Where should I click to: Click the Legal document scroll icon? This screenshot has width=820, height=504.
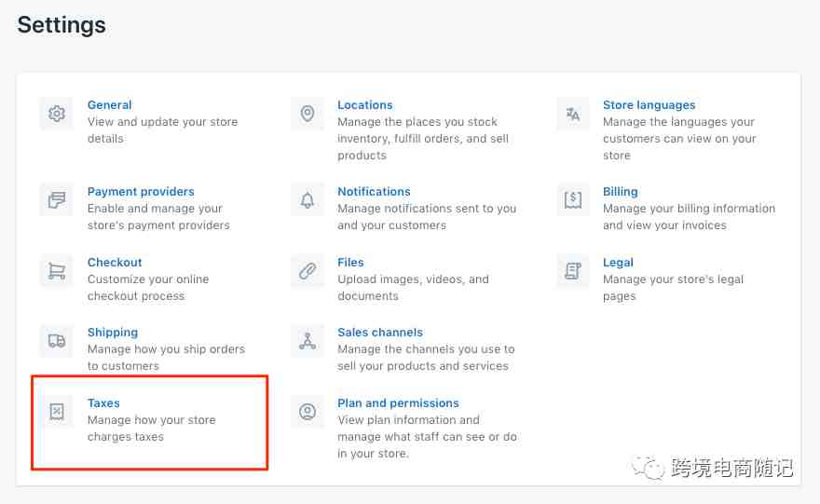(573, 271)
